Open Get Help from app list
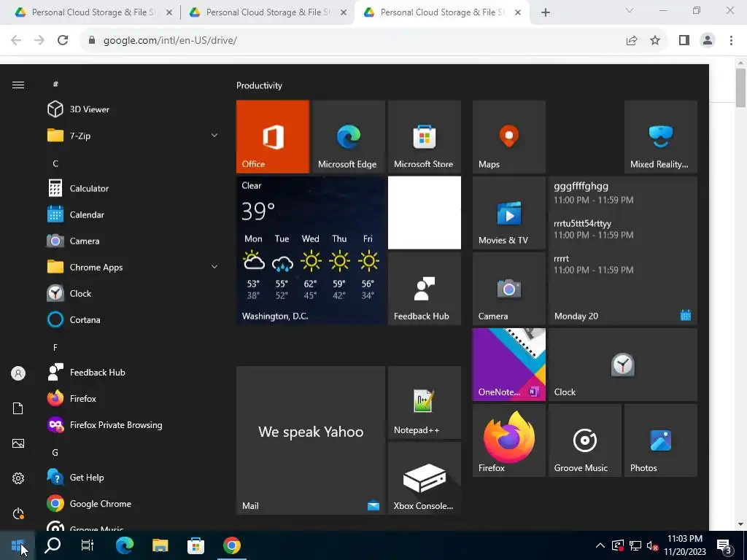 click(x=133, y=477)
